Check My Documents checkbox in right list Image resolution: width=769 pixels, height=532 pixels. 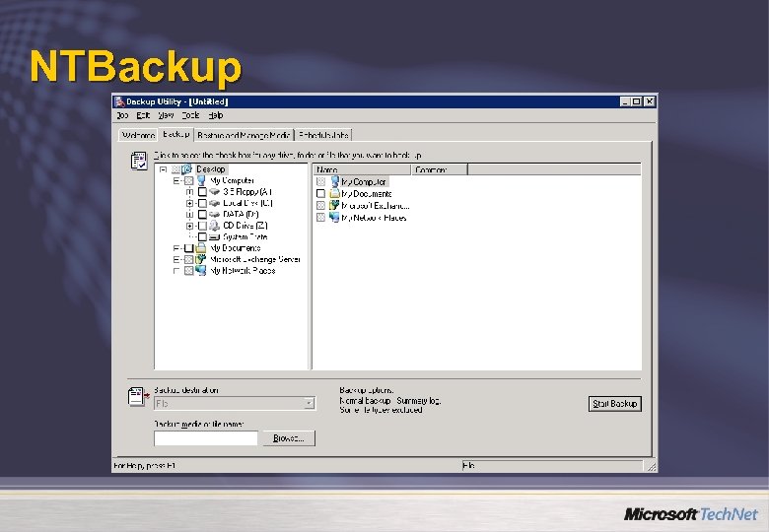point(320,193)
